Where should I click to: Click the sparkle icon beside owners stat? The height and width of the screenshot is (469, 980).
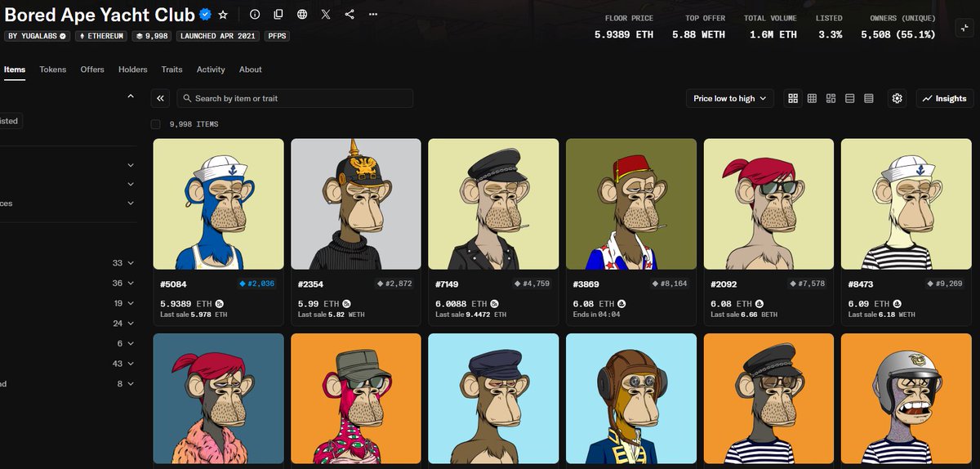tap(964, 29)
